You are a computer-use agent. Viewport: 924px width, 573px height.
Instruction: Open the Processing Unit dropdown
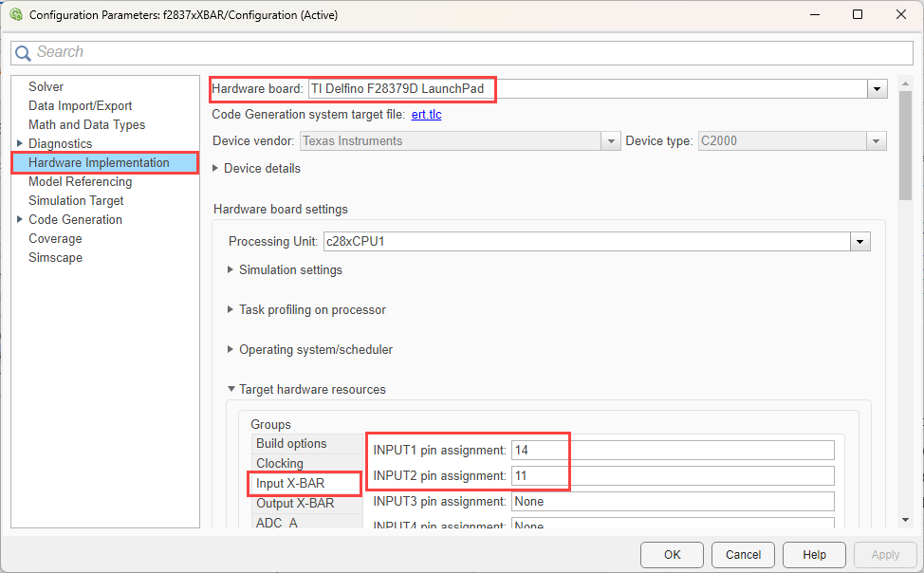860,242
